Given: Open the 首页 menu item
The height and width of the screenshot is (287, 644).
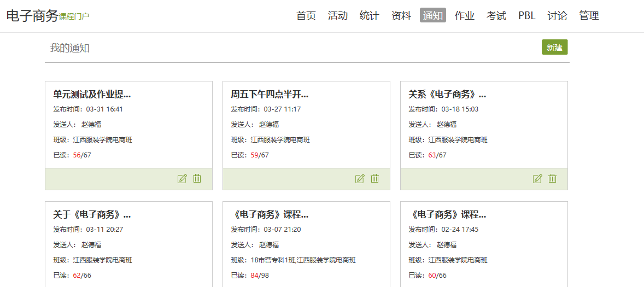Looking at the screenshot, I should pyautogui.click(x=306, y=16).
